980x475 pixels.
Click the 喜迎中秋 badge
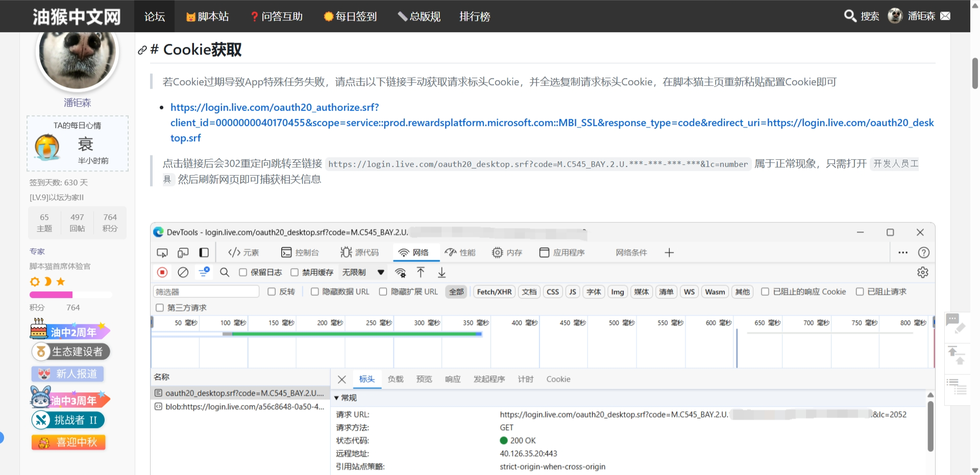tap(68, 442)
